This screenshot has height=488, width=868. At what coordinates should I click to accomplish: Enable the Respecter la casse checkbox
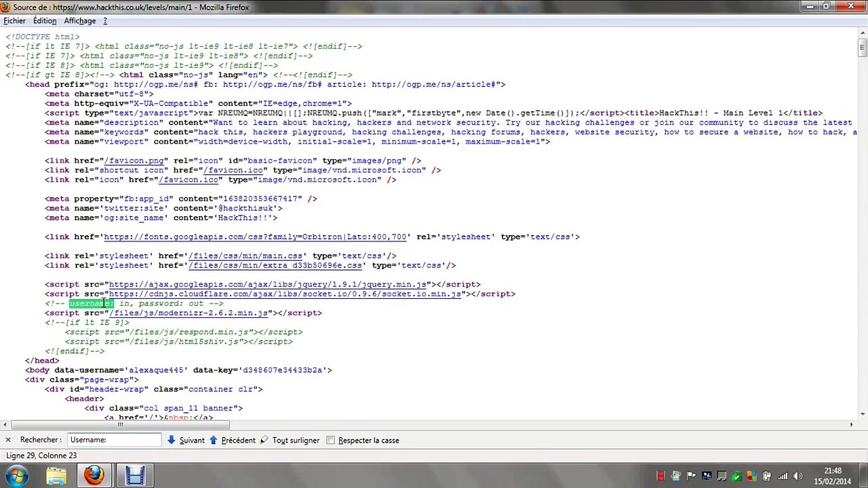click(330, 440)
